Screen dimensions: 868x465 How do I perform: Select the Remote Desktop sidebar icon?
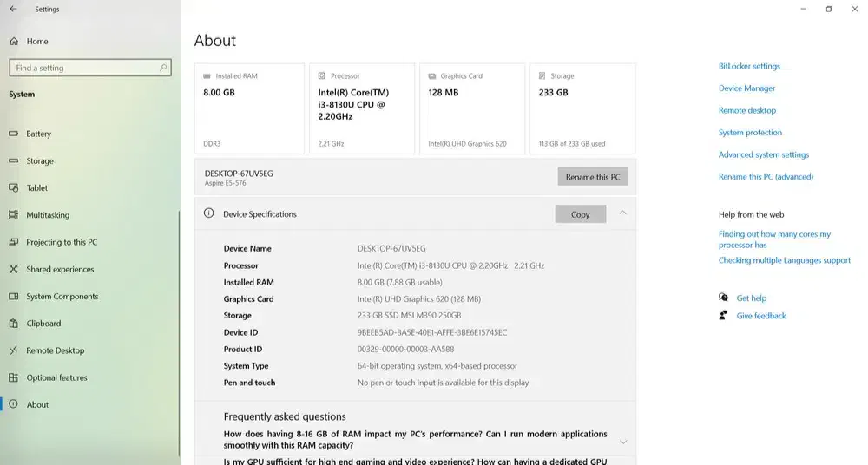(x=13, y=350)
